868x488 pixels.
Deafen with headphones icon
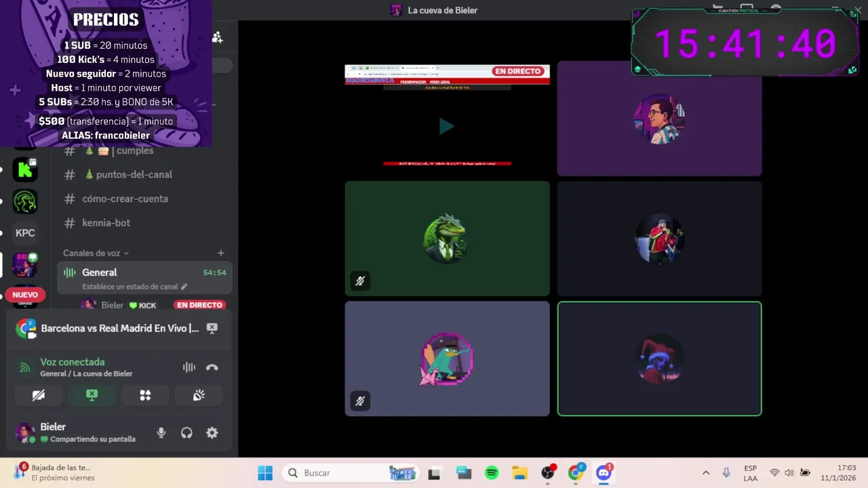pyautogui.click(x=186, y=432)
